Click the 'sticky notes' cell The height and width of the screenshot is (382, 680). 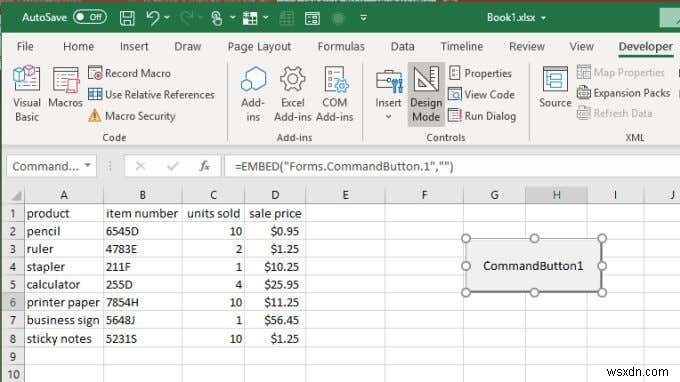[64, 338]
